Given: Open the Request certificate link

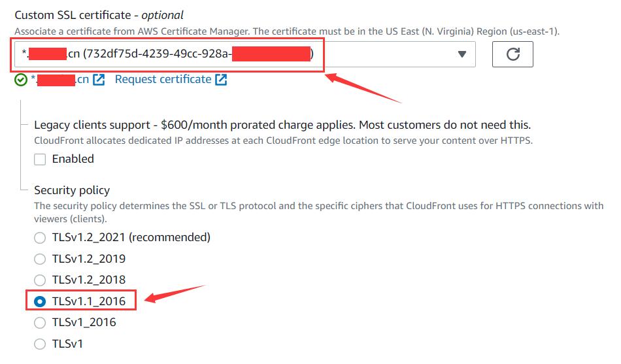Looking at the screenshot, I should [x=163, y=79].
